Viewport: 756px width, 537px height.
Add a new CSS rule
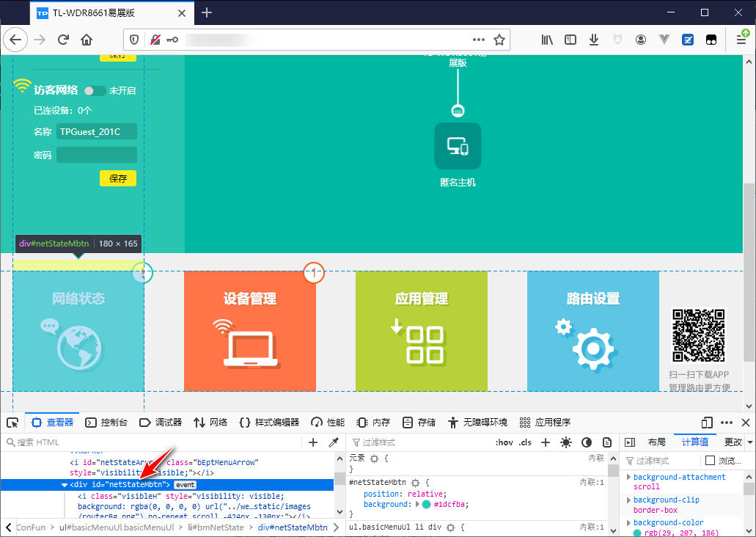[x=546, y=442]
